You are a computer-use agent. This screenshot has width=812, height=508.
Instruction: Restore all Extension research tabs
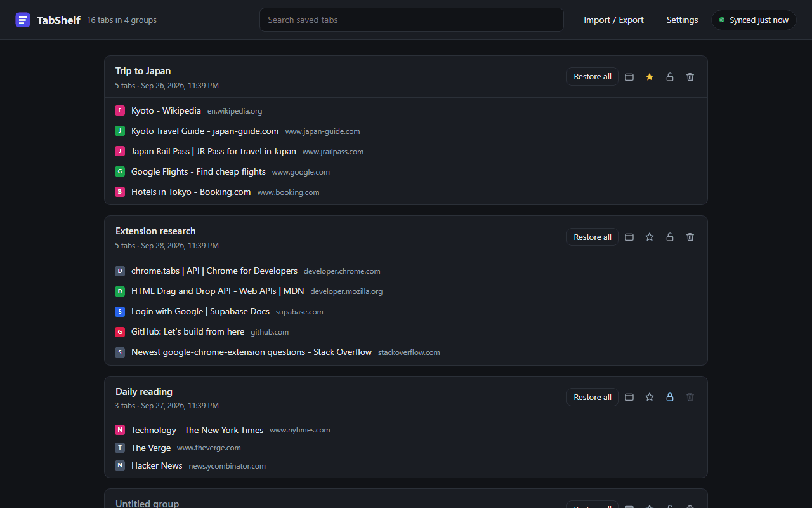pos(593,237)
